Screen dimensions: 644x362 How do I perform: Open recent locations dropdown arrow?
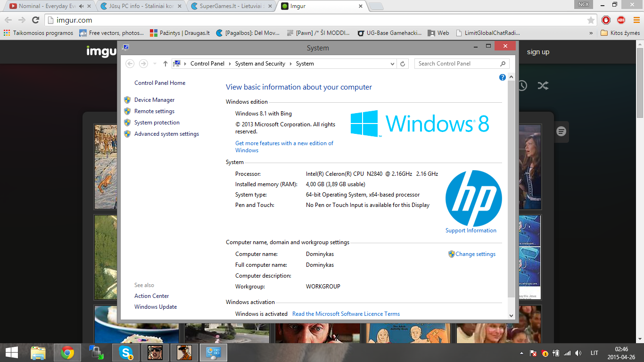click(x=155, y=64)
